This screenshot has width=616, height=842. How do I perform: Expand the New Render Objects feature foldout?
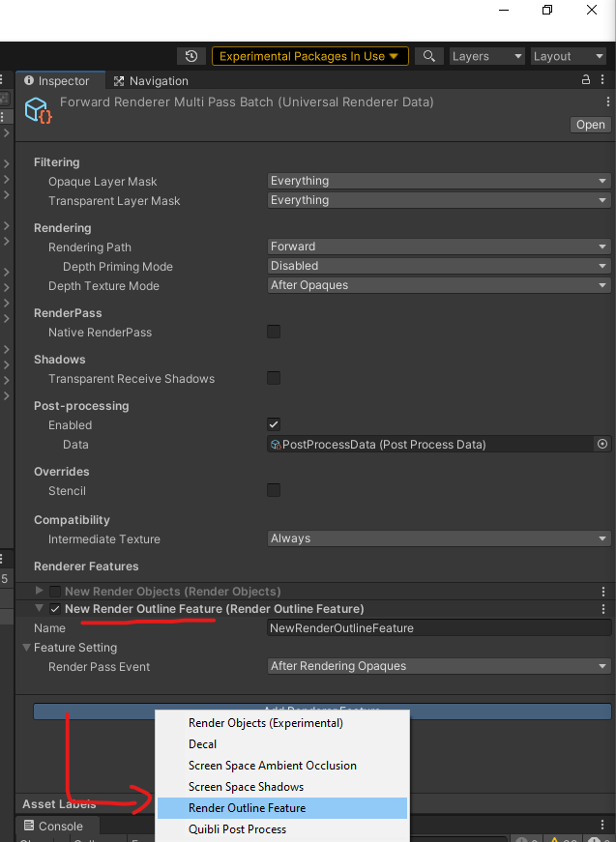click(x=39, y=591)
